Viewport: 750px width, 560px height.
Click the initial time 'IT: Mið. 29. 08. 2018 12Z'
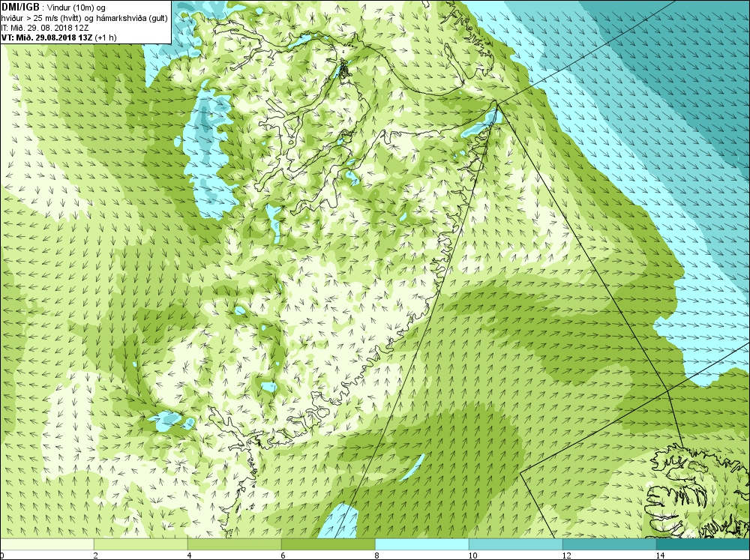click(45, 28)
